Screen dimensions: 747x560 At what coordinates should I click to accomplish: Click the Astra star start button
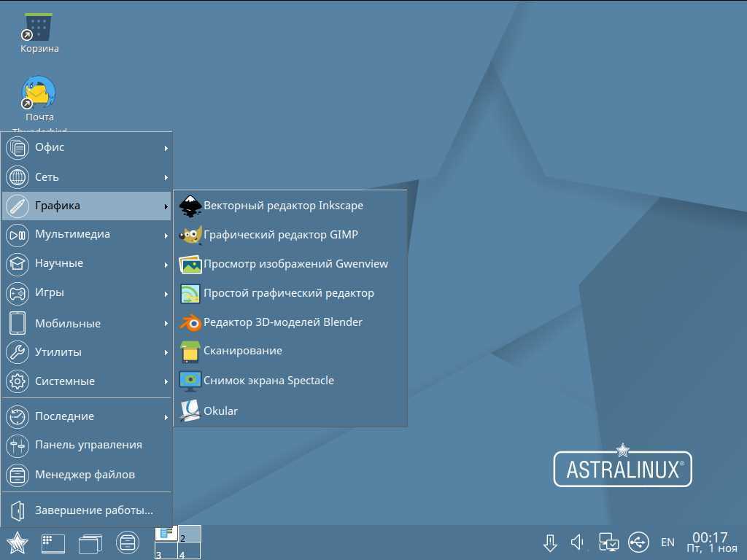click(x=18, y=542)
